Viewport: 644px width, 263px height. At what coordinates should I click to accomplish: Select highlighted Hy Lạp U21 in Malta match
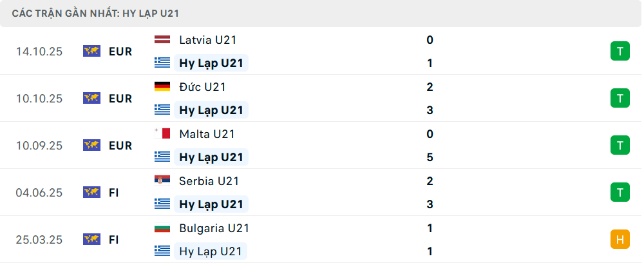tap(211, 157)
